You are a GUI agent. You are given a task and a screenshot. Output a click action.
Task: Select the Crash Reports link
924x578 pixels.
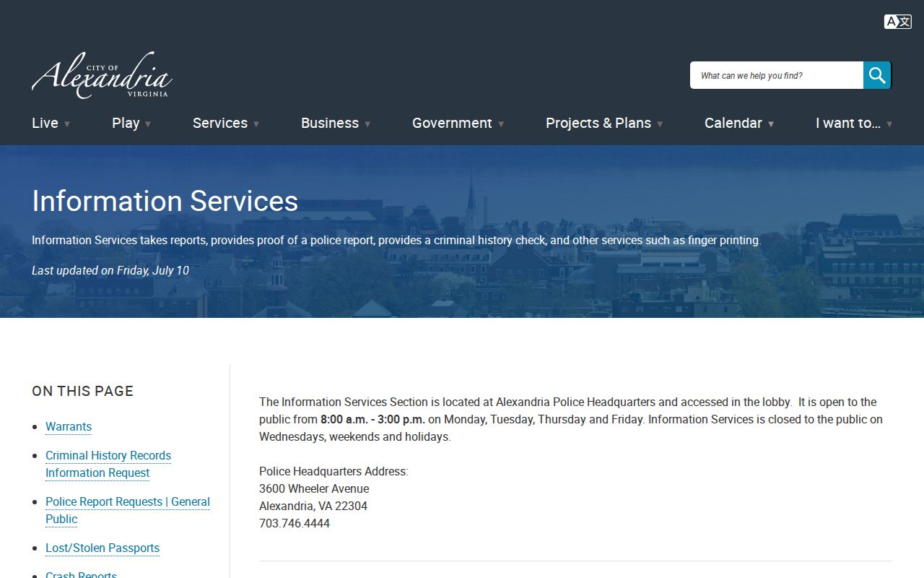click(x=81, y=574)
